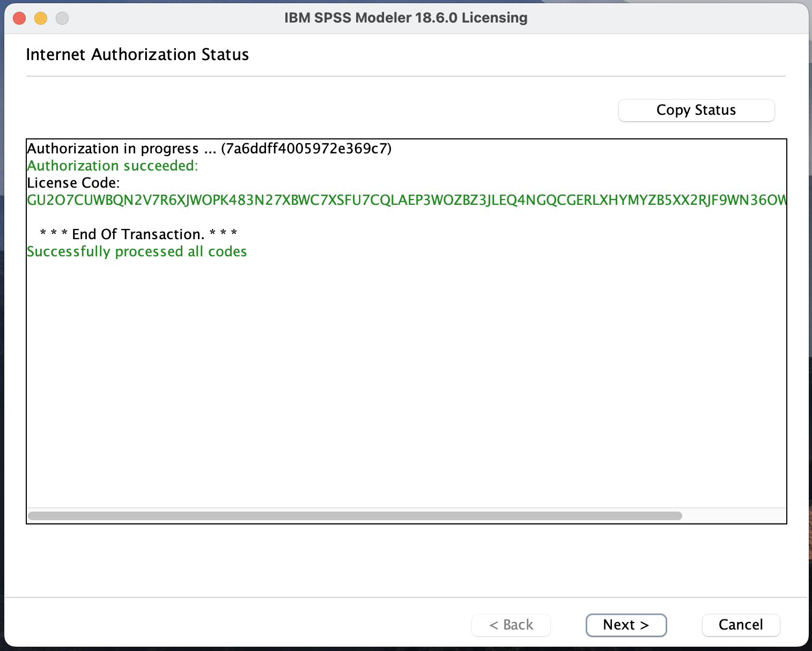Click the 'Successfully processed all codes' message
The height and width of the screenshot is (651, 812).
[x=137, y=251]
